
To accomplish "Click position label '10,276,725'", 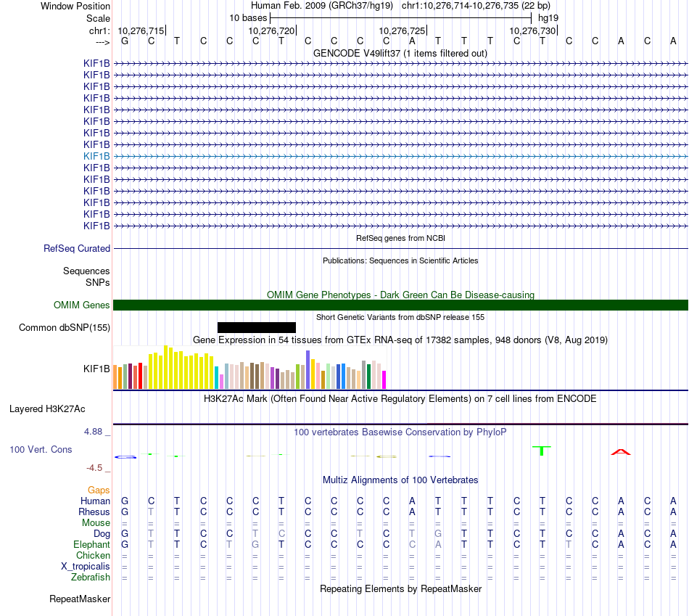I will tap(402, 30).
